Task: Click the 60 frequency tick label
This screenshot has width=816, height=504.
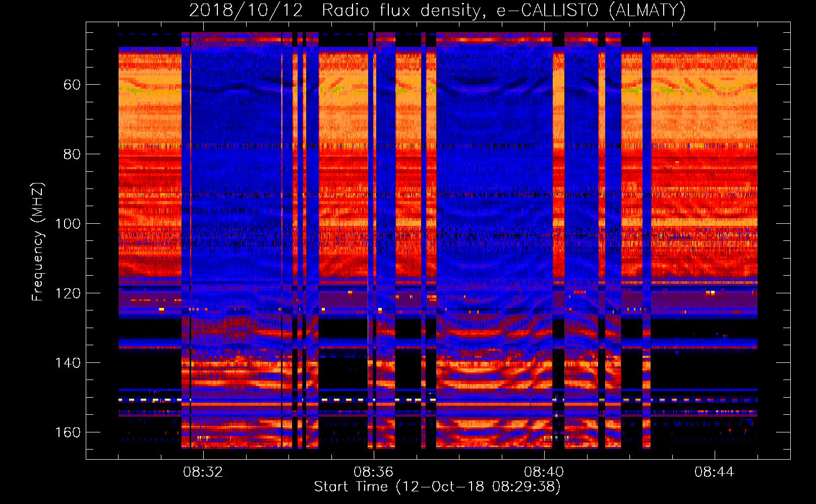Action: point(72,85)
